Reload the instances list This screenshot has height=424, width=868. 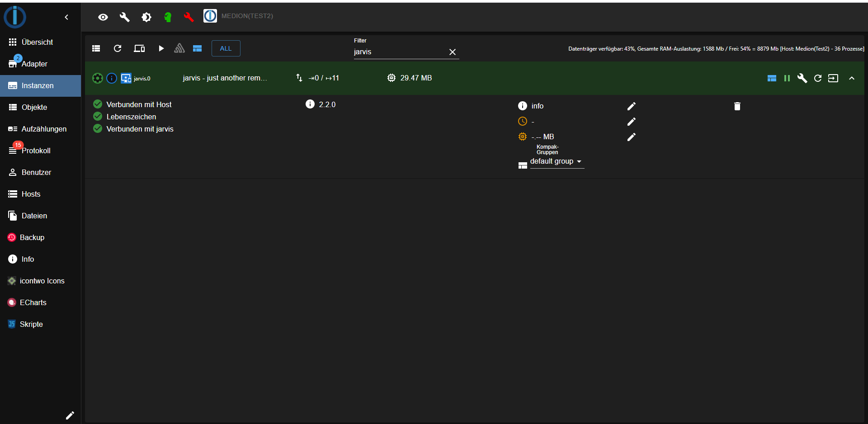(x=118, y=48)
